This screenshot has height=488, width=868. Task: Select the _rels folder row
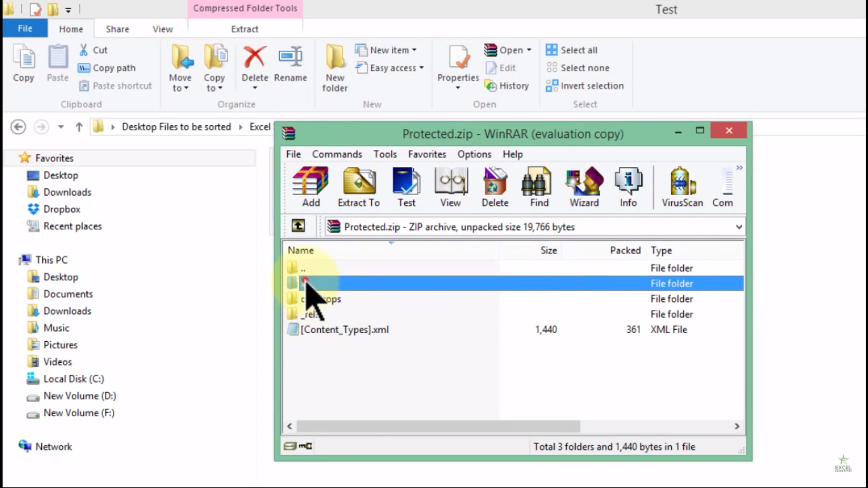tap(513, 314)
